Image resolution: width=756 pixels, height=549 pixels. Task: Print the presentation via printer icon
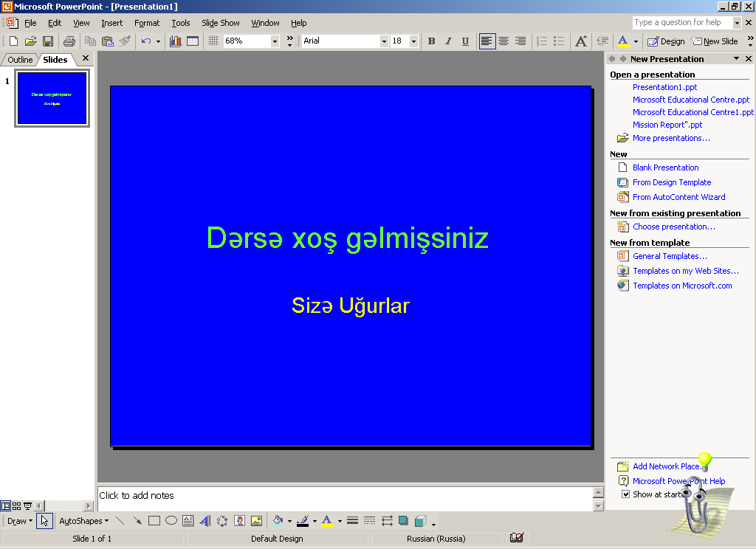pos(69,41)
